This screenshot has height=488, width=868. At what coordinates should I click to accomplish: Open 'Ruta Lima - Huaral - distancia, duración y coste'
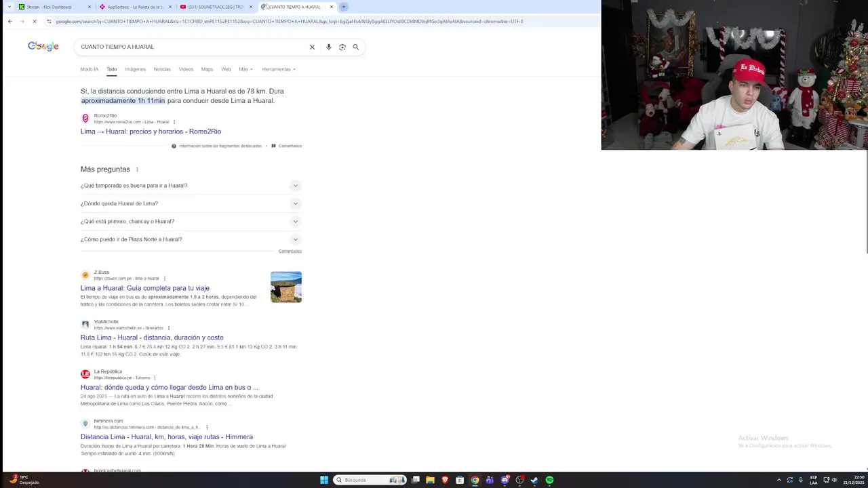click(x=152, y=338)
